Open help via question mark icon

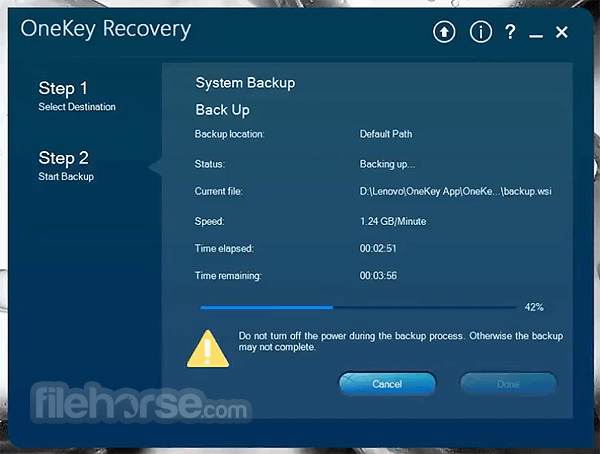click(x=510, y=32)
